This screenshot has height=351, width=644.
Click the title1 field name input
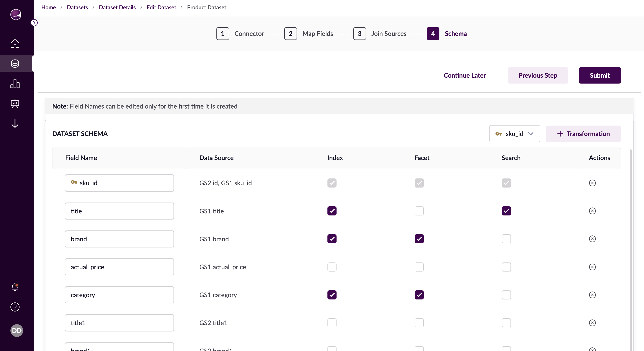tap(119, 323)
